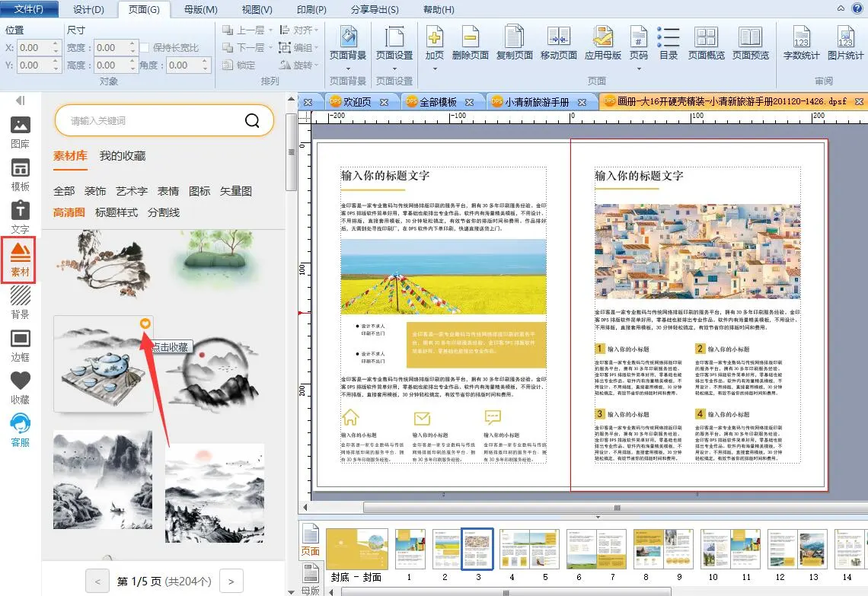The image size is (868, 596).
Task: Collapse the left panel with arrow toggle
Action: (21, 100)
